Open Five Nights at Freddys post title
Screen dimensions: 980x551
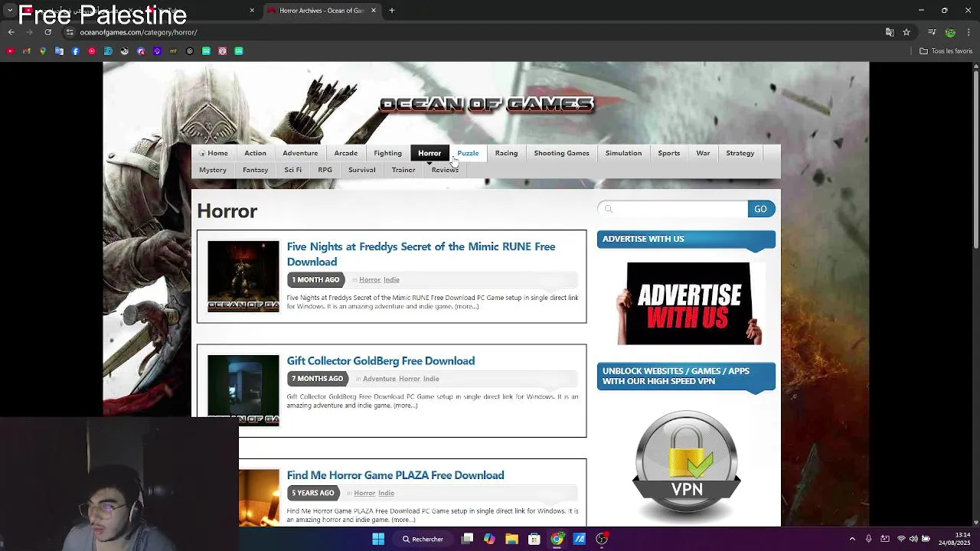[x=421, y=254]
